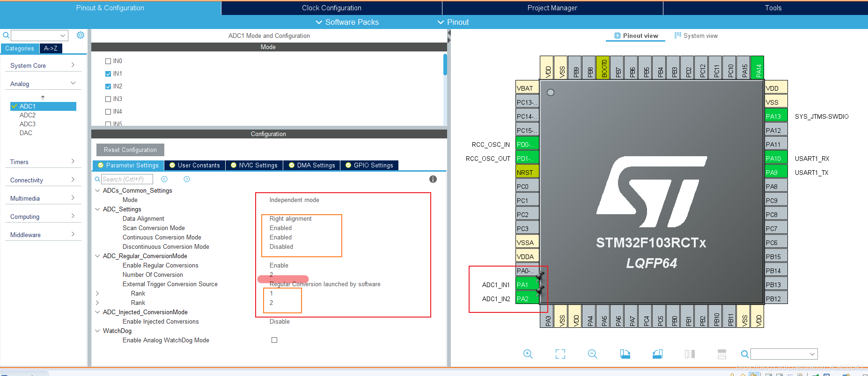Viewport: 868px width, 376px height.
Task: Expand the first Rank entry
Action: pos(97,293)
